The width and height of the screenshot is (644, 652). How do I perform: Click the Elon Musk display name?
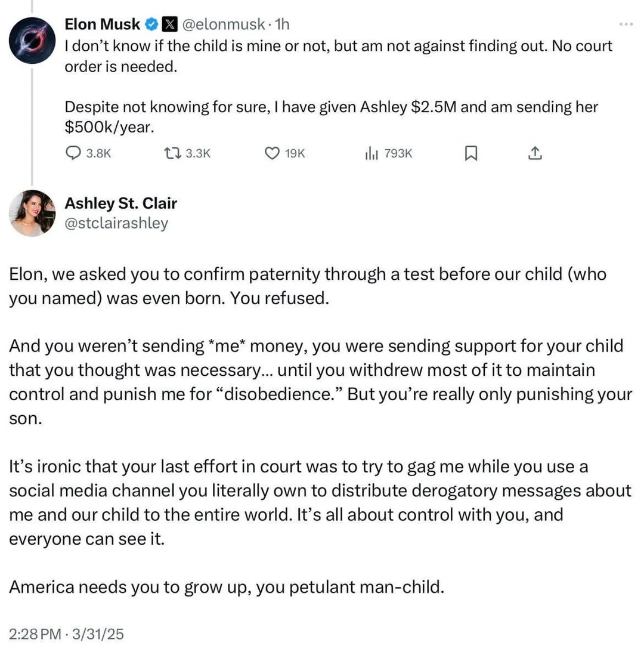pyautogui.click(x=102, y=24)
